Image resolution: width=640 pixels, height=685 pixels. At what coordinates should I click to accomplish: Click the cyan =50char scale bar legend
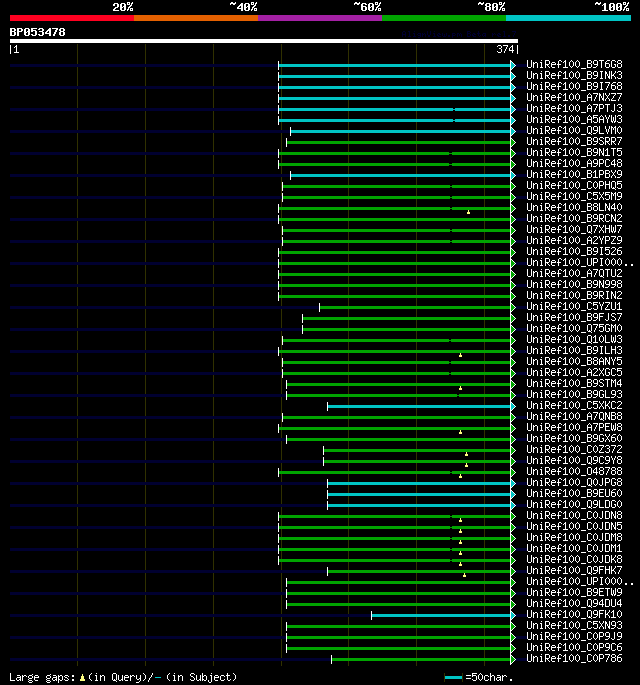453,678
